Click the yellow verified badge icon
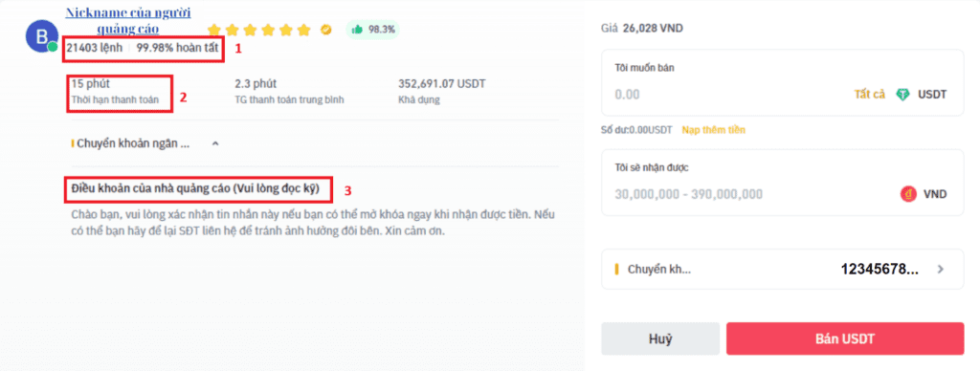The image size is (980, 371). [325, 30]
